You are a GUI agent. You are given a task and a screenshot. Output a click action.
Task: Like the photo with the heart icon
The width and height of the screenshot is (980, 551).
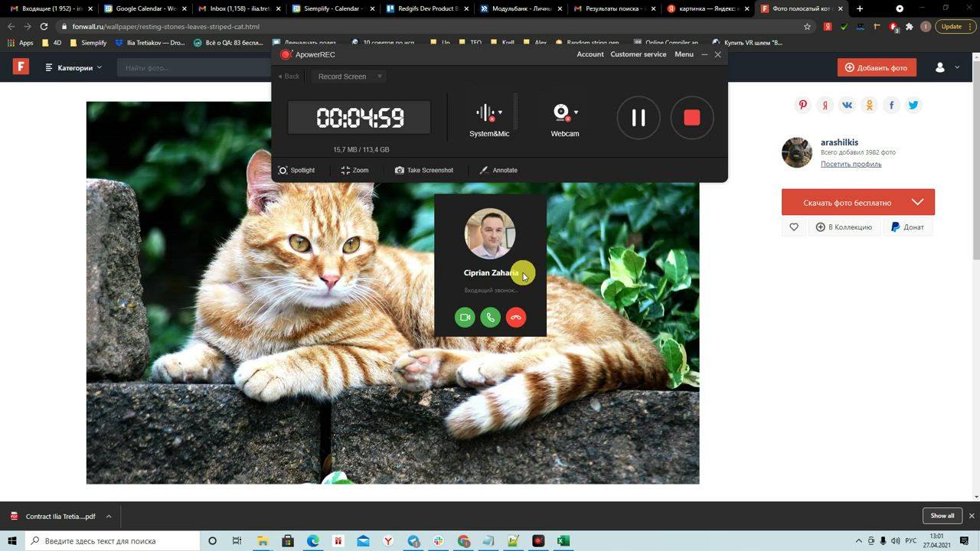point(794,227)
